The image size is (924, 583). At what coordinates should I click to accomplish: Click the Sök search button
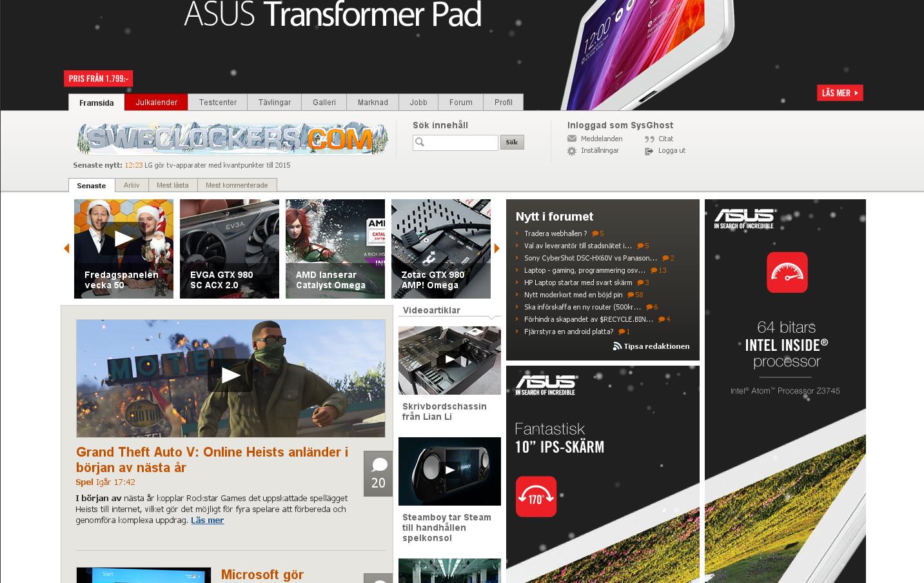tap(512, 143)
